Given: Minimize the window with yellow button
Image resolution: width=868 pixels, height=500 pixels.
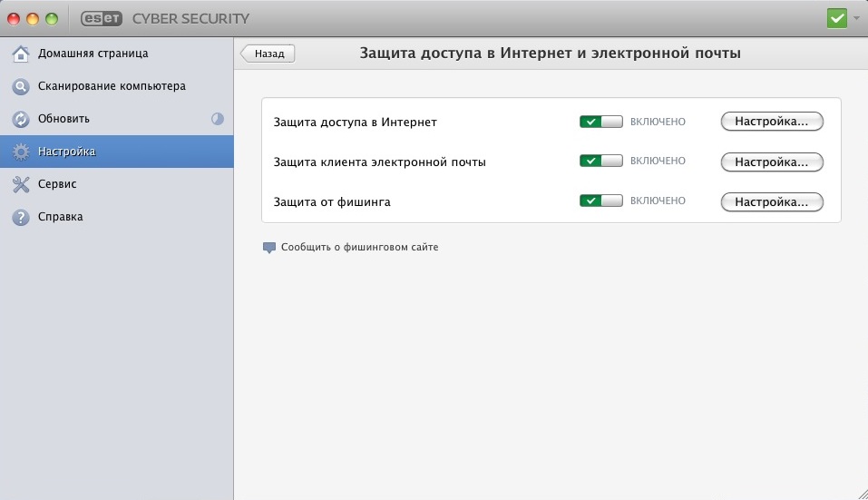Looking at the screenshot, I should click(33, 19).
